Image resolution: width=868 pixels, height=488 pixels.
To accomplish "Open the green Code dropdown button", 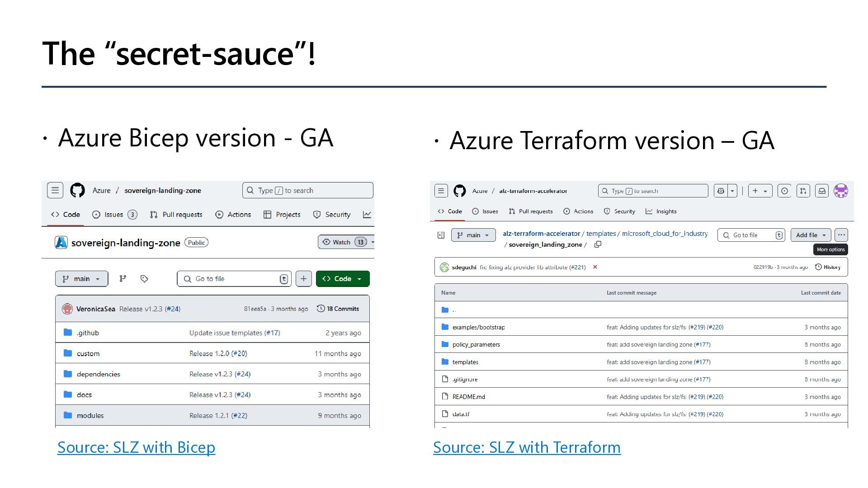I will [x=342, y=279].
